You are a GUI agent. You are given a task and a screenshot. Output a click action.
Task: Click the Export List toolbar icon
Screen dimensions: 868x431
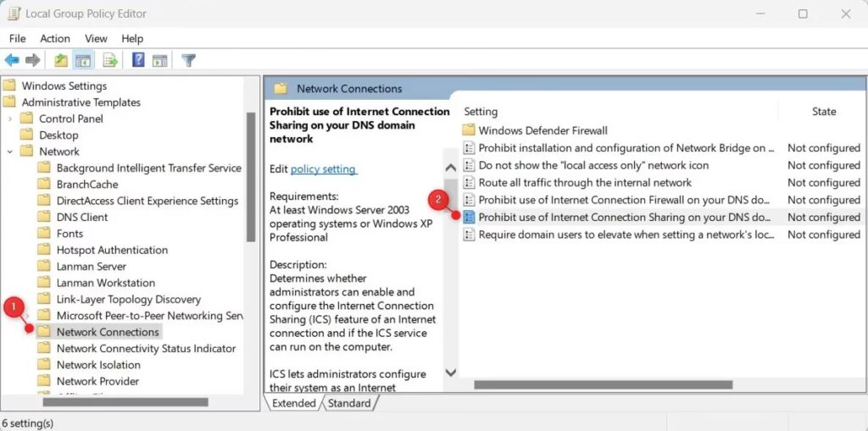click(x=109, y=60)
